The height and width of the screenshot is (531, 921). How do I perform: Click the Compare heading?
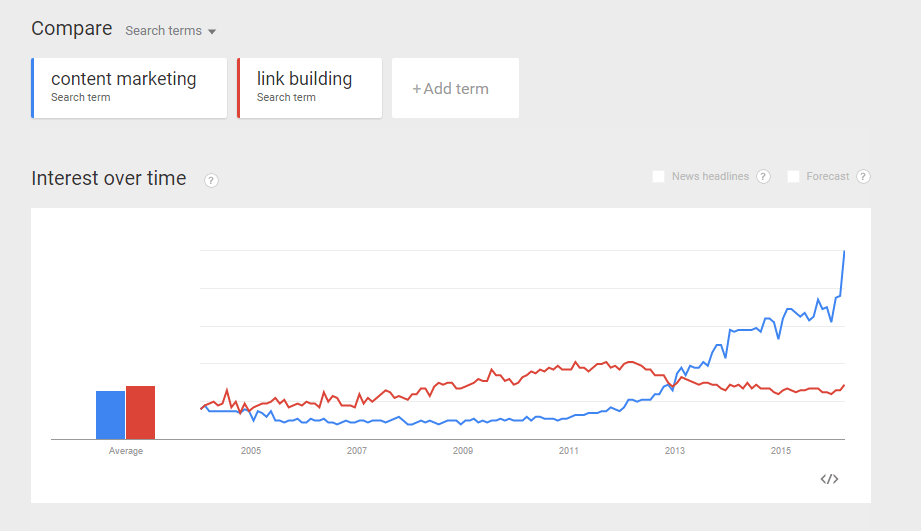(72, 28)
